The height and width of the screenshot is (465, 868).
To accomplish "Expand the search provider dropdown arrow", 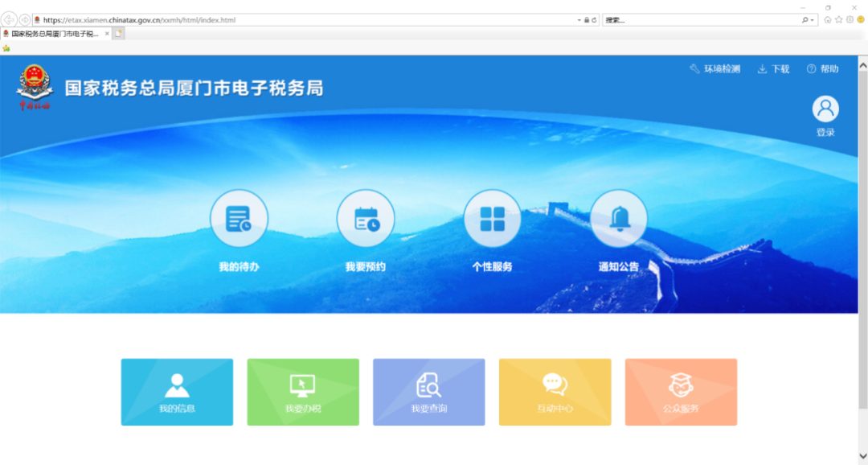I will point(812,20).
